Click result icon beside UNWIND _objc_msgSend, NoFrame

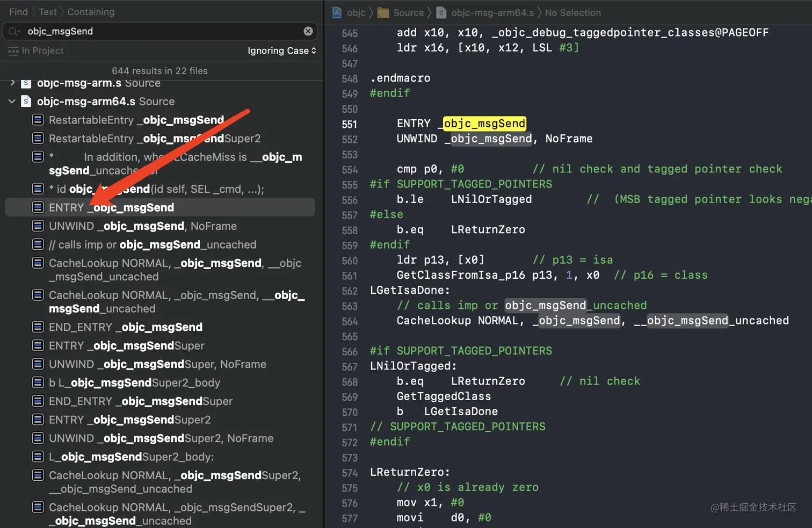pyautogui.click(x=38, y=226)
